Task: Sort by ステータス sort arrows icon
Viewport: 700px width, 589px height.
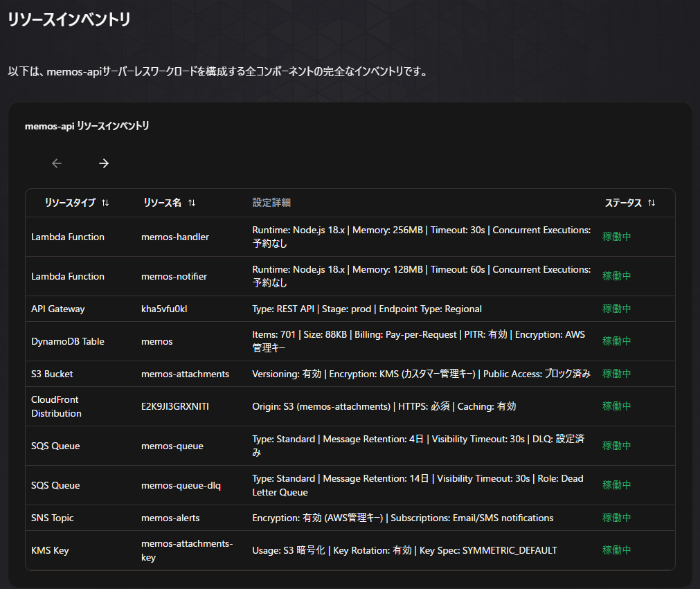Action: tap(652, 203)
